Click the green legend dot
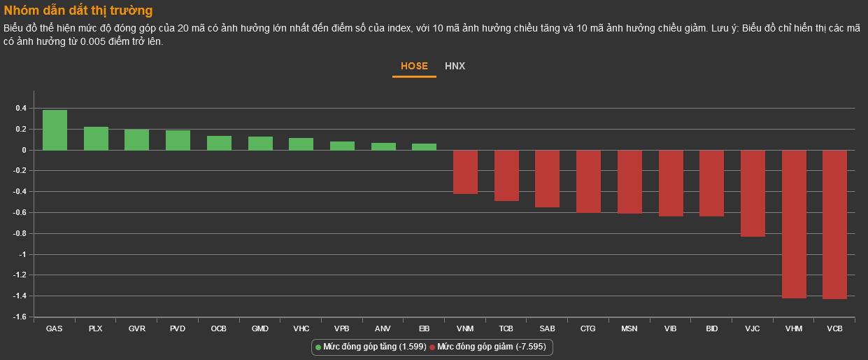The height and width of the screenshot is (360, 868). pyautogui.click(x=318, y=347)
